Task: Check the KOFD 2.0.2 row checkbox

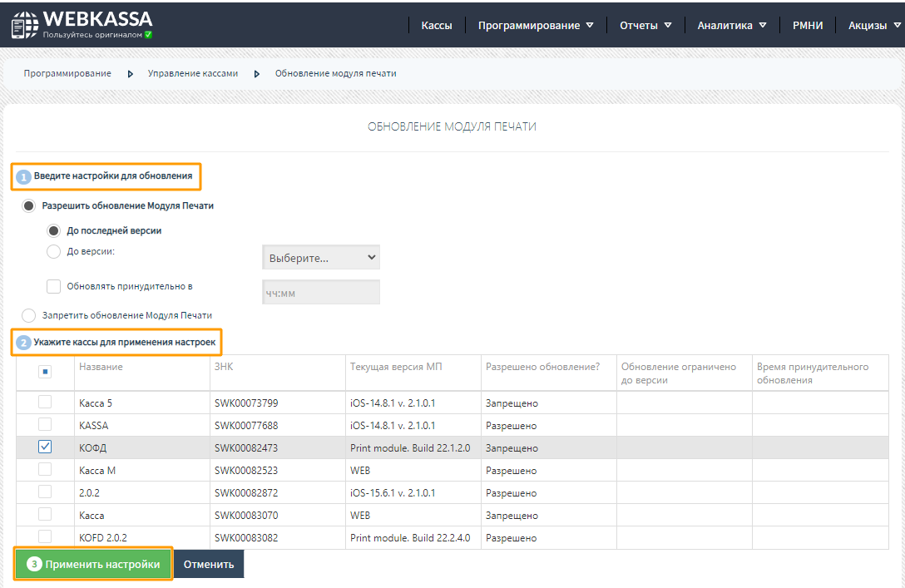Action: [45, 536]
